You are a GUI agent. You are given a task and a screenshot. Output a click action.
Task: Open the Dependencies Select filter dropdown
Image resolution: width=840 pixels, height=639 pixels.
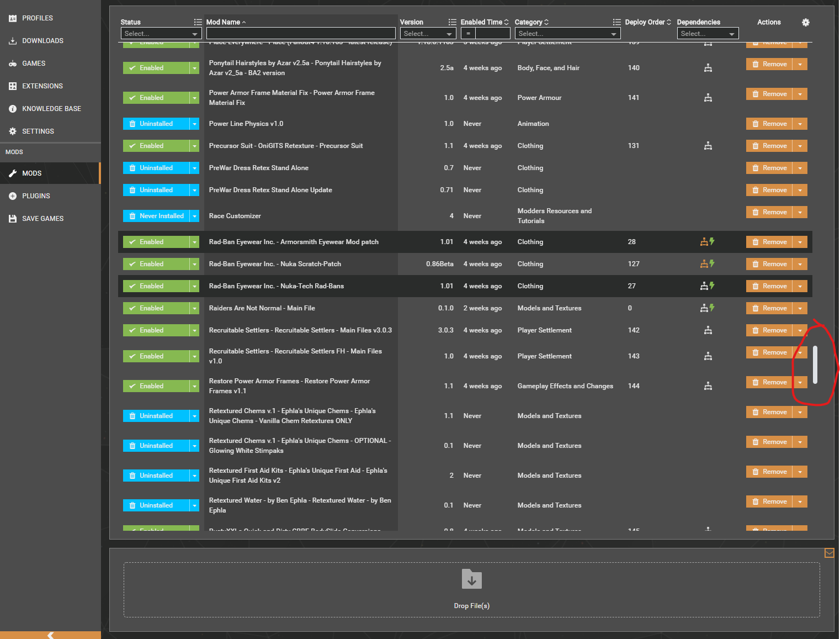tap(708, 33)
